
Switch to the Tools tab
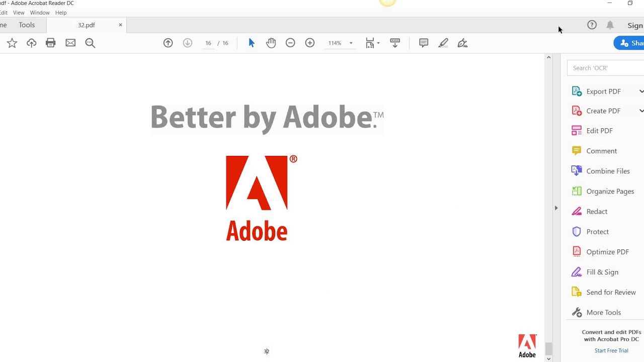[x=27, y=25]
